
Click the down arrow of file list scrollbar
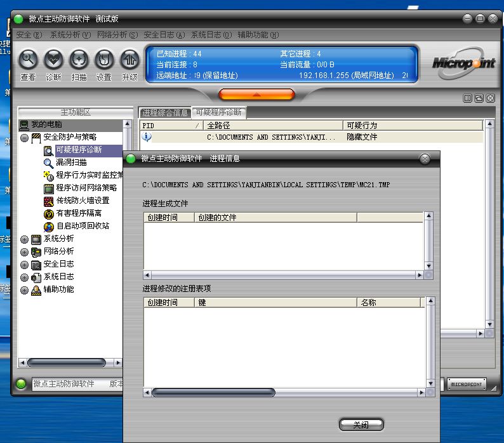pos(429,266)
